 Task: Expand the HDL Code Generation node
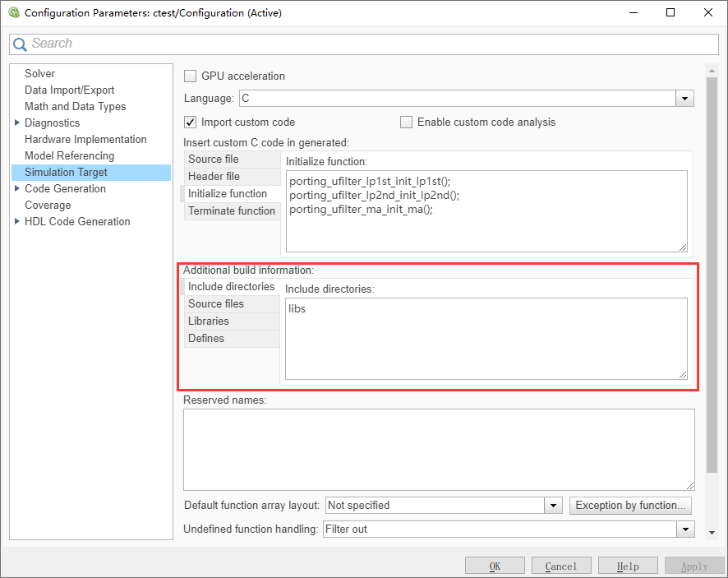pos(17,222)
